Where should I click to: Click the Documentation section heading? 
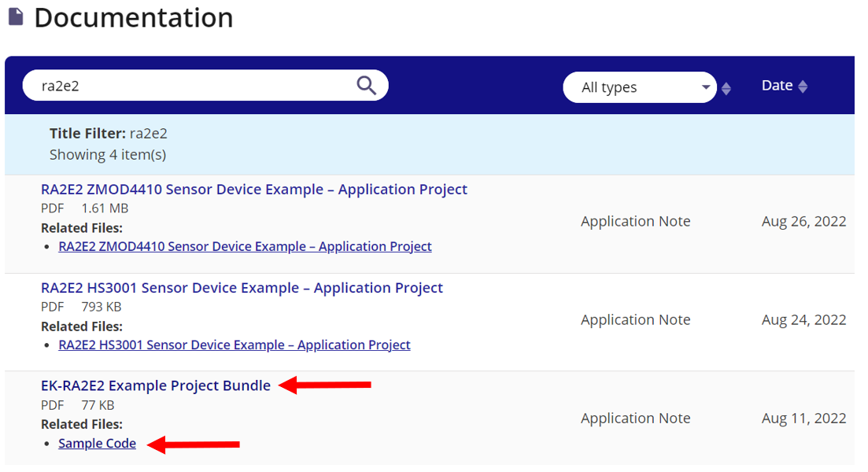point(133,17)
